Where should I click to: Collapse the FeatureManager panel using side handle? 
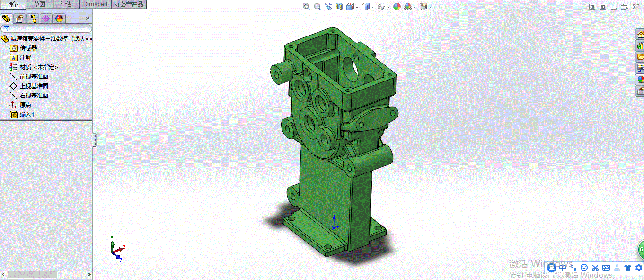[x=95, y=140]
